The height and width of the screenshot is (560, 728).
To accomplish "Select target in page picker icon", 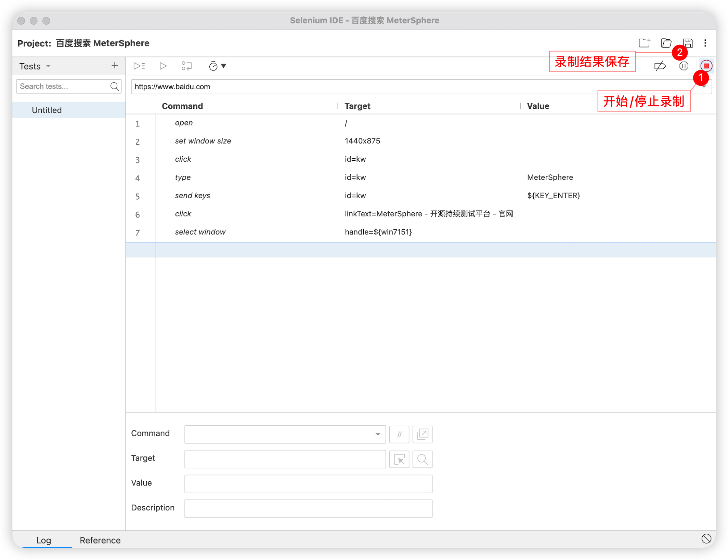I will 399,459.
